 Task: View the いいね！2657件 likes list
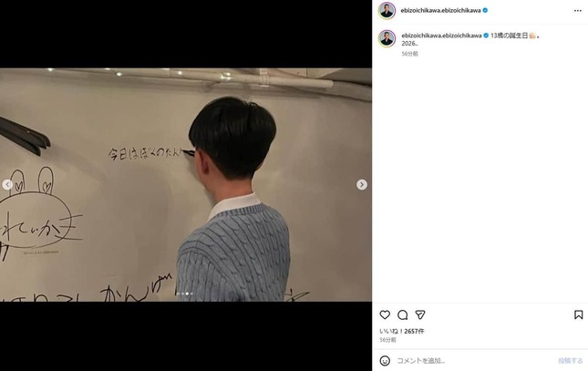point(402,331)
